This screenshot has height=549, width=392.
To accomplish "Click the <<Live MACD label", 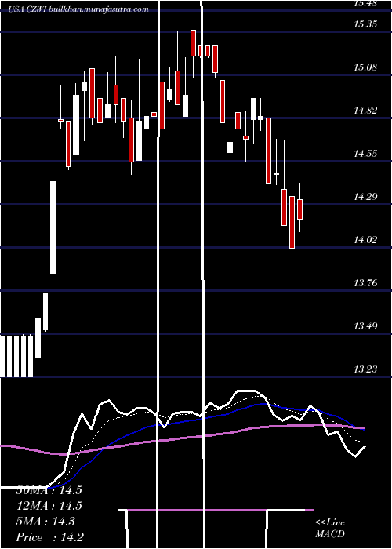I will click(330, 529).
